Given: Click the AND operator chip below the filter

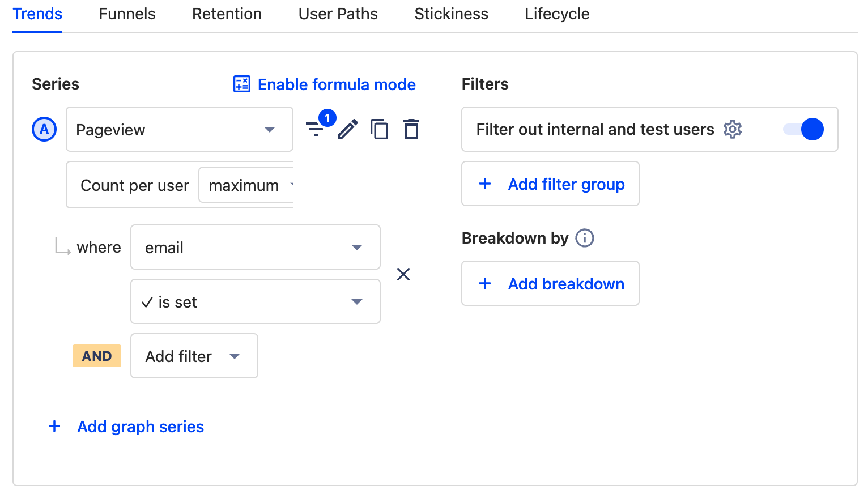Looking at the screenshot, I should click(x=96, y=356).
